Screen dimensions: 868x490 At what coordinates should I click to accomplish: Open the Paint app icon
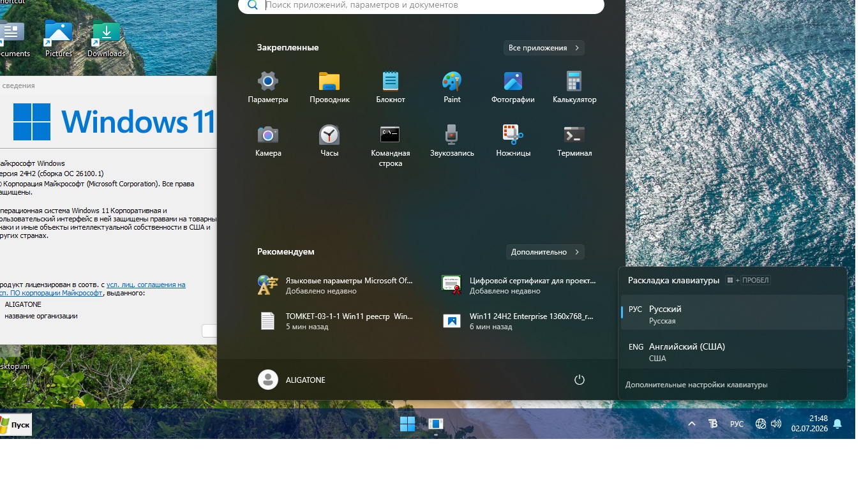click(x=452, y=87)
